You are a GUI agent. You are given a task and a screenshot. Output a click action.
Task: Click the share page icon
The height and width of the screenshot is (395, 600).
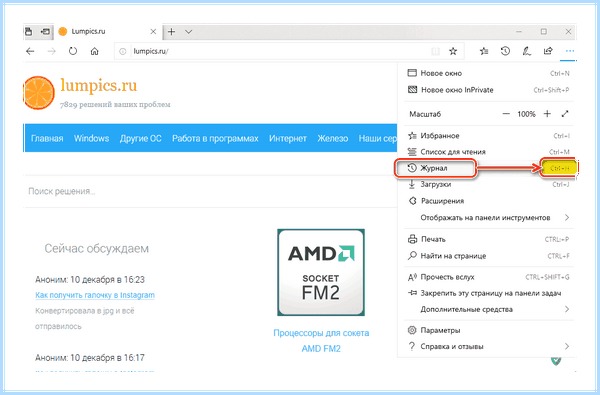tap(548, 51)
